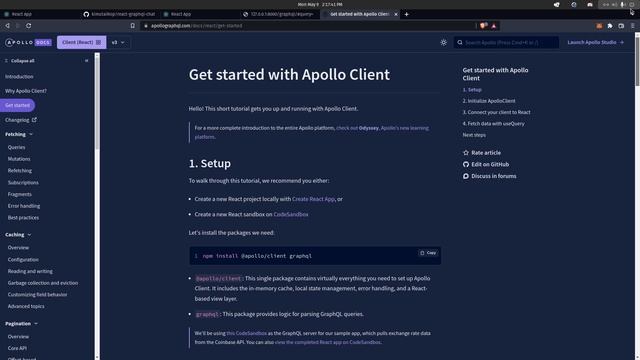
Task: Click the Copy code button
Action: [x=428, y=253]
